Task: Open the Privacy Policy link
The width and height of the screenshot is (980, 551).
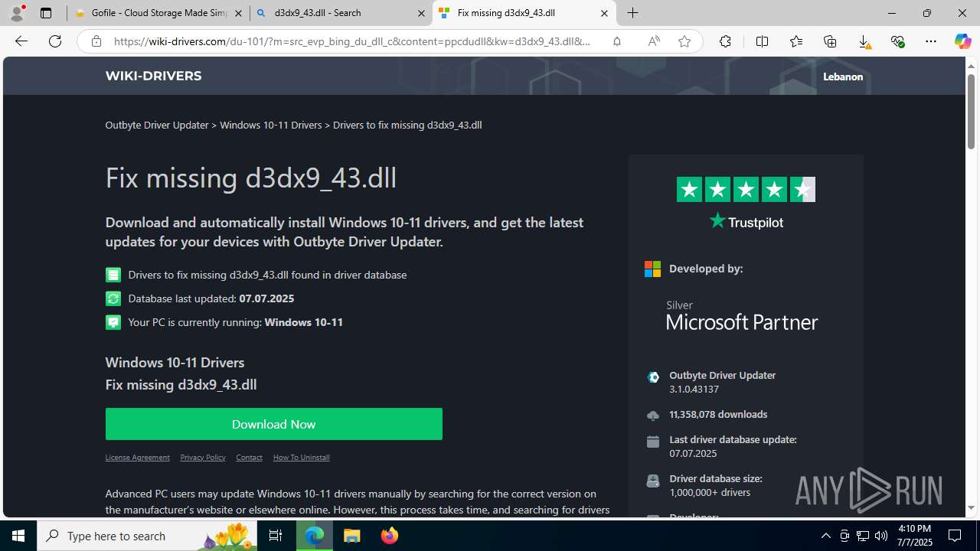Action: coord(203,457)
